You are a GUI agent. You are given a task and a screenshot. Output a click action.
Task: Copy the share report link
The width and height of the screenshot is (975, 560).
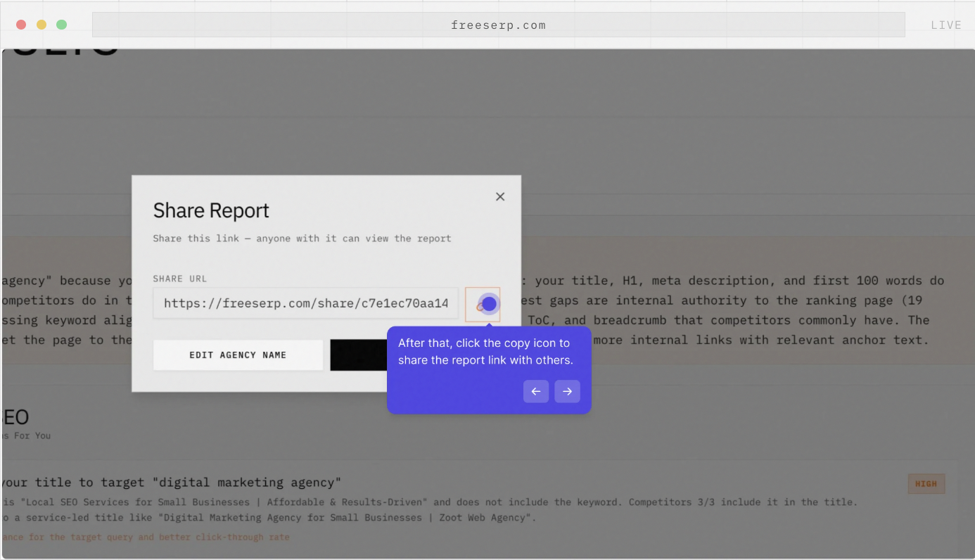click(x=483, y=304)
